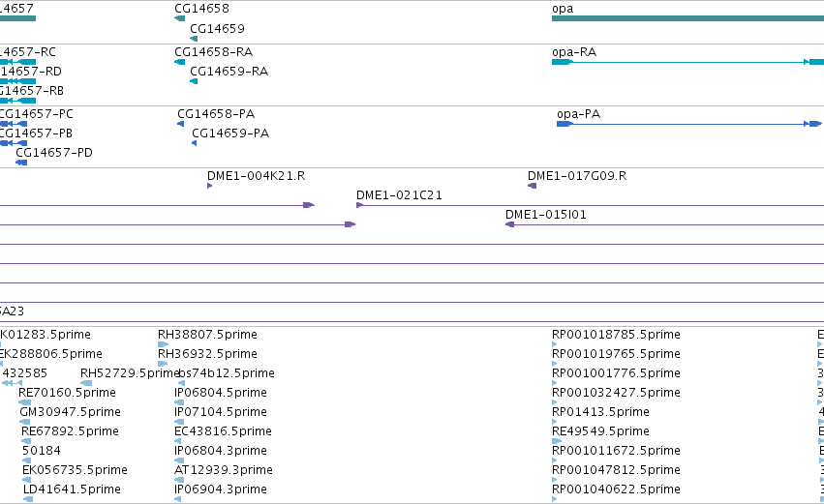Select EST AT12939.3prime
This screenshot has width=824, height=504.
tap(224, 470)
